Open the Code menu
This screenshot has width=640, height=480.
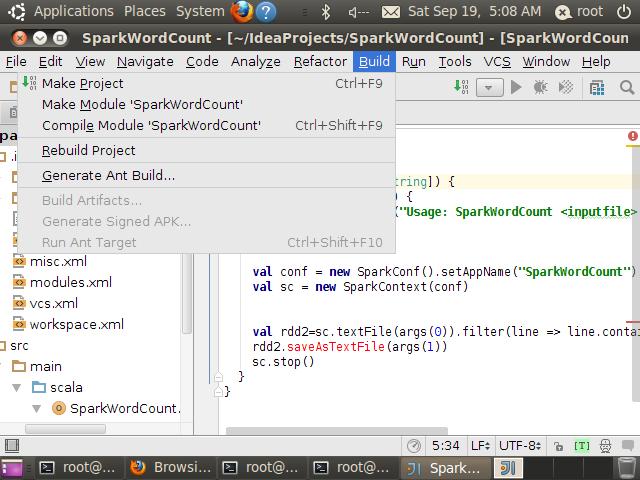[202, 62]
